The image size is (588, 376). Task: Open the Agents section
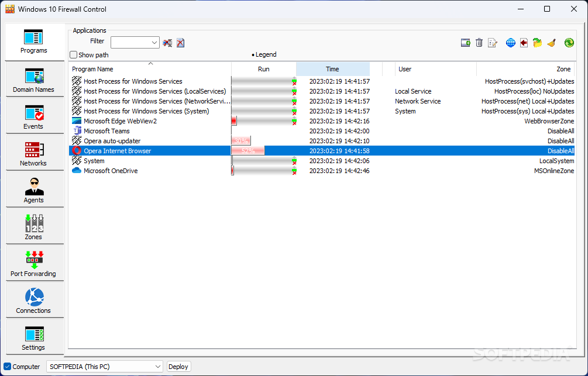(35, 191)
